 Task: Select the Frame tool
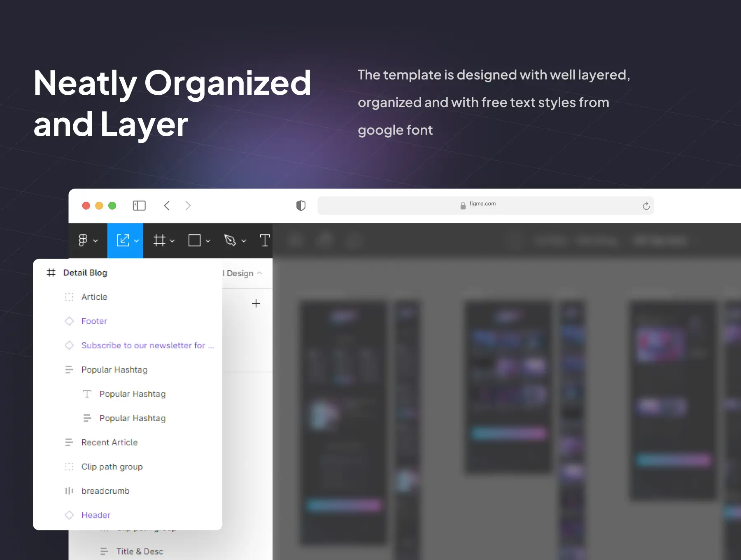pyautogui.click(x=159, y=240)
